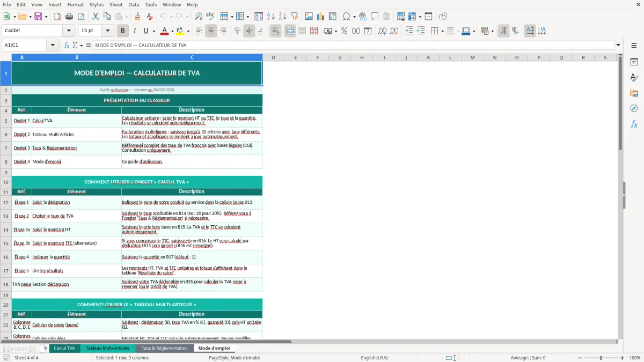Click Sort Ascending icon
This screenshot has height=362, width=644.
pyautogui.click(x=271, y=17)
